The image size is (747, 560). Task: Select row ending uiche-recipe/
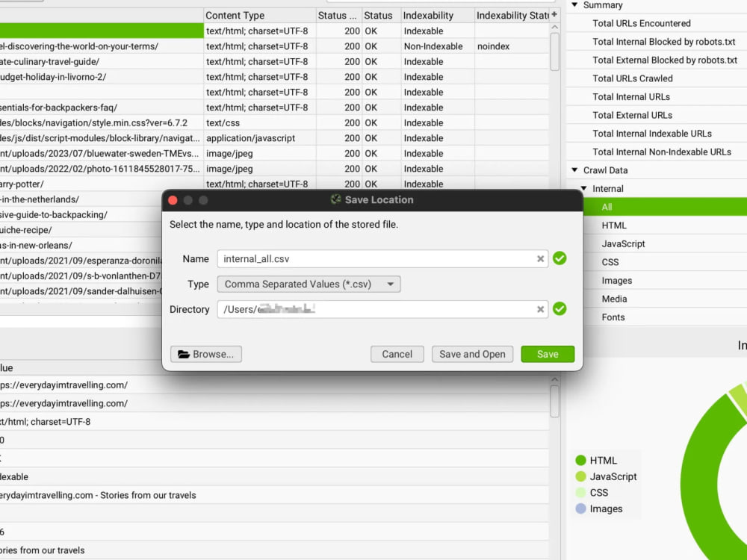81,230
